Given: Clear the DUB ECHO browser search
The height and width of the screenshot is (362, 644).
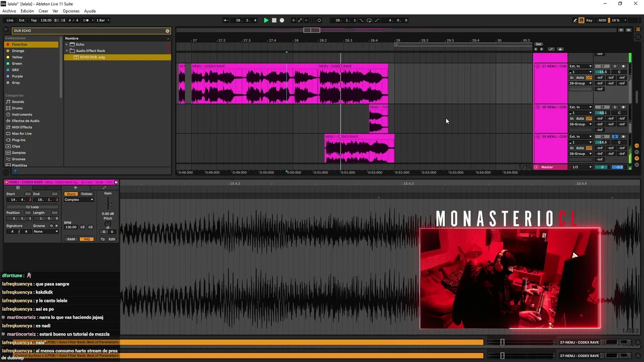Looking at the screenshot, I should [x=168, y=31].
